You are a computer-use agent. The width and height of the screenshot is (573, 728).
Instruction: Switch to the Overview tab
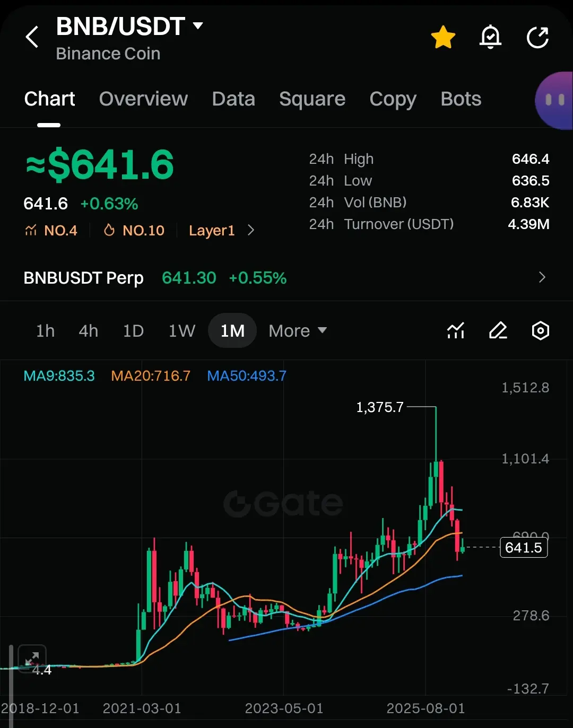tap(143, 99)
